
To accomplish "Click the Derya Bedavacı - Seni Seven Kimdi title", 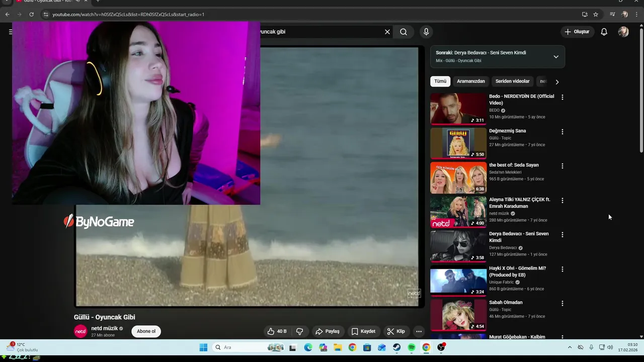I will click(x=519, y=237).
